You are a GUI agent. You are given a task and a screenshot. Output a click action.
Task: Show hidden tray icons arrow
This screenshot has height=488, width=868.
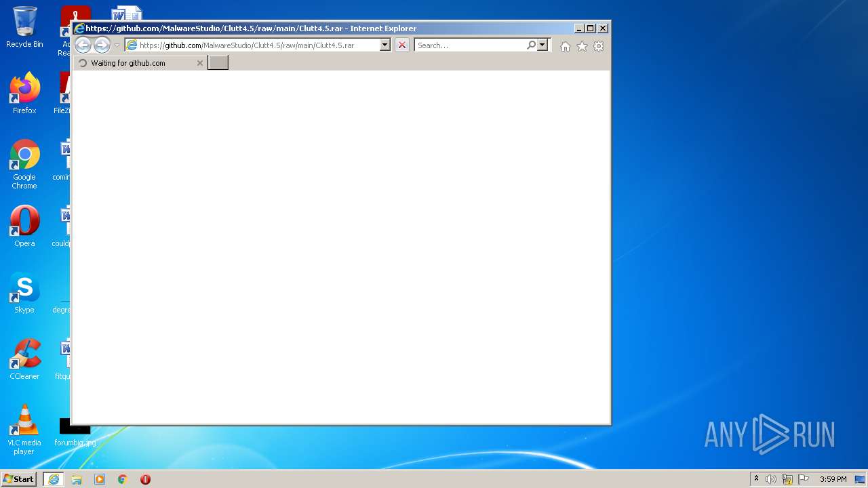point(756,479)
